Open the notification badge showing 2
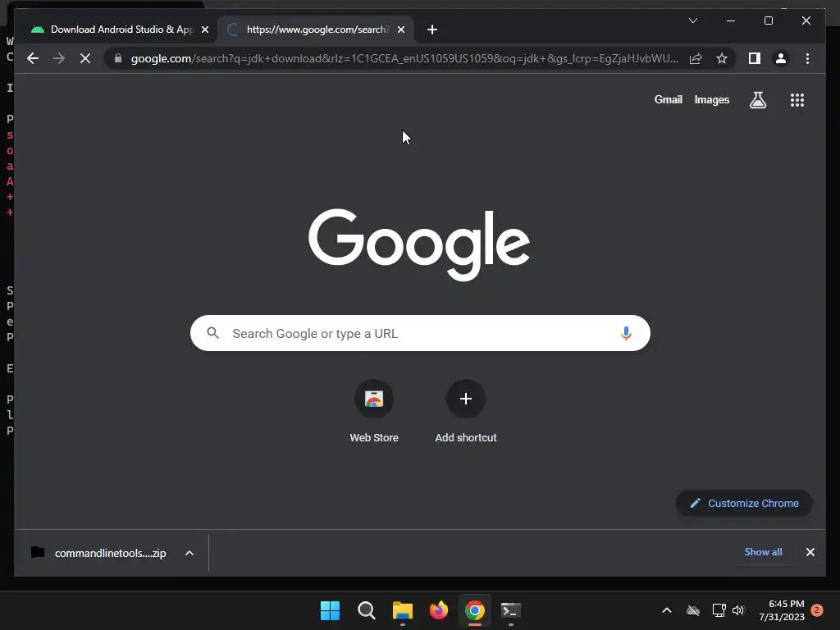The width and height of the screenshot is (840, 630). coord(816,610)
